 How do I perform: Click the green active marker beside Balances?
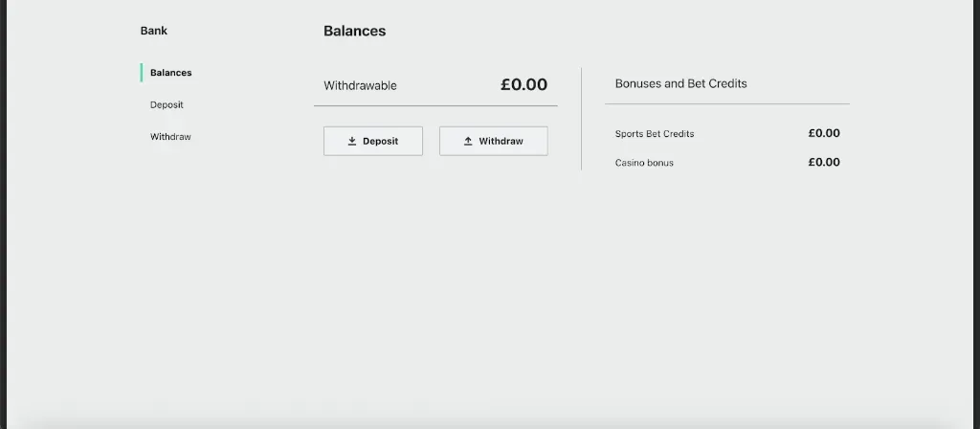click(x=142, y=73)
